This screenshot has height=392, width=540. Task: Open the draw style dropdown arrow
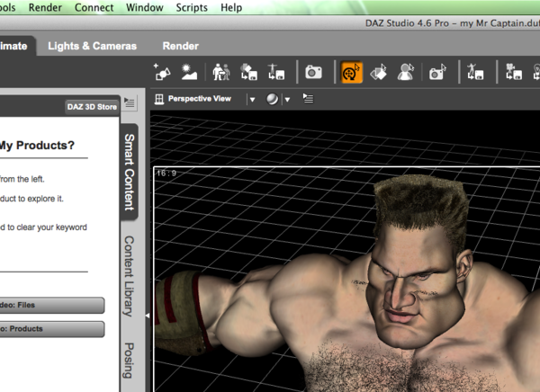pos(287,99)
